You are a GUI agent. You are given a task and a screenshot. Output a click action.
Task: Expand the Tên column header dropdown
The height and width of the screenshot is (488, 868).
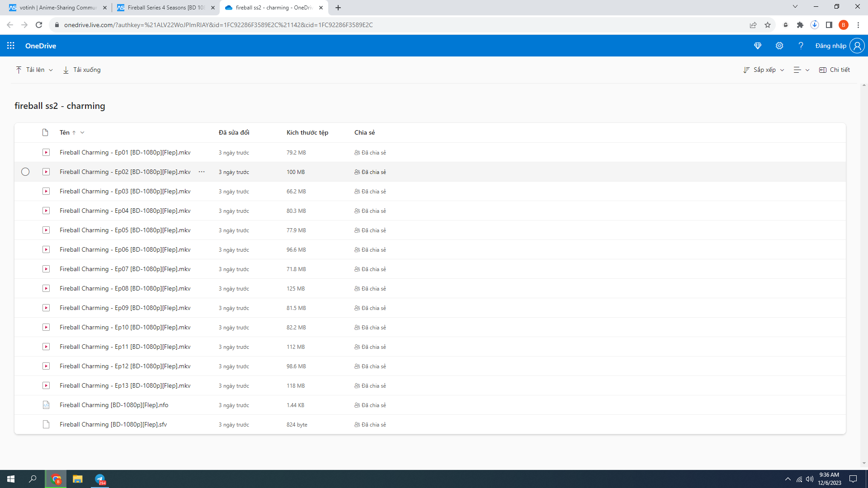pyautogui.click(x=82, y=133)
